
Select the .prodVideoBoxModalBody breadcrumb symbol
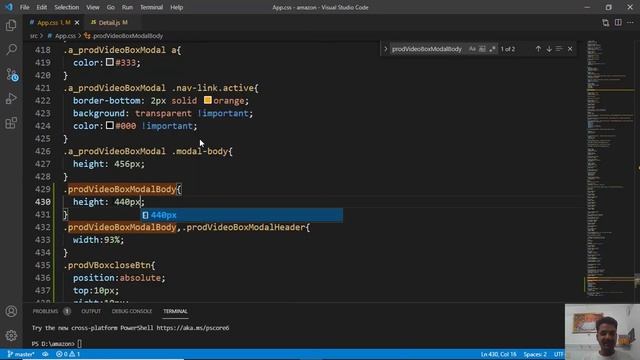(127, 36)
